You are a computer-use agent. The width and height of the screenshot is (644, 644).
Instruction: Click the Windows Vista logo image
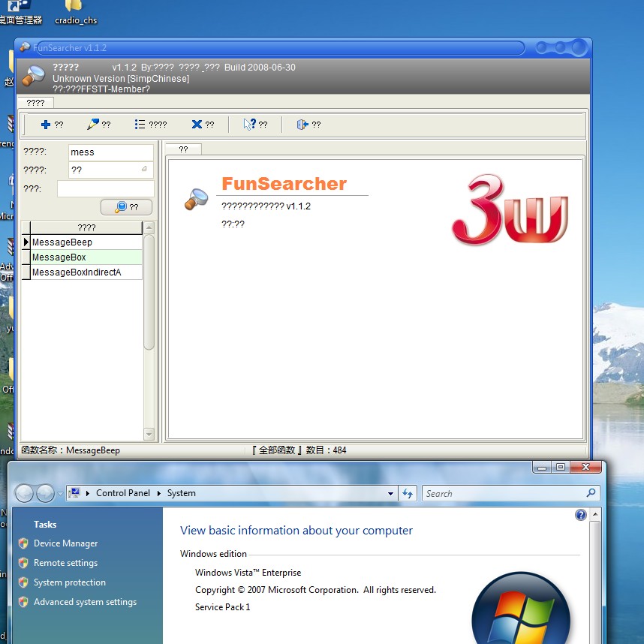(x=521, y=609)
